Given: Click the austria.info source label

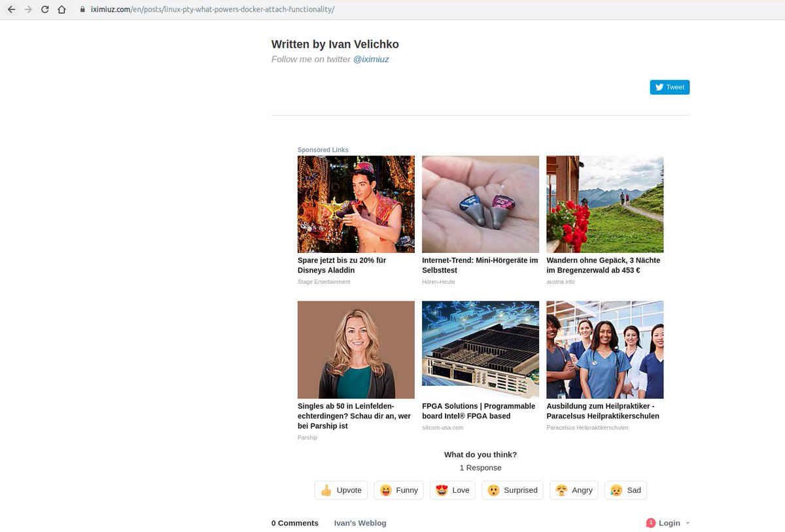Looking at the screenshot, I should [561, 282].
